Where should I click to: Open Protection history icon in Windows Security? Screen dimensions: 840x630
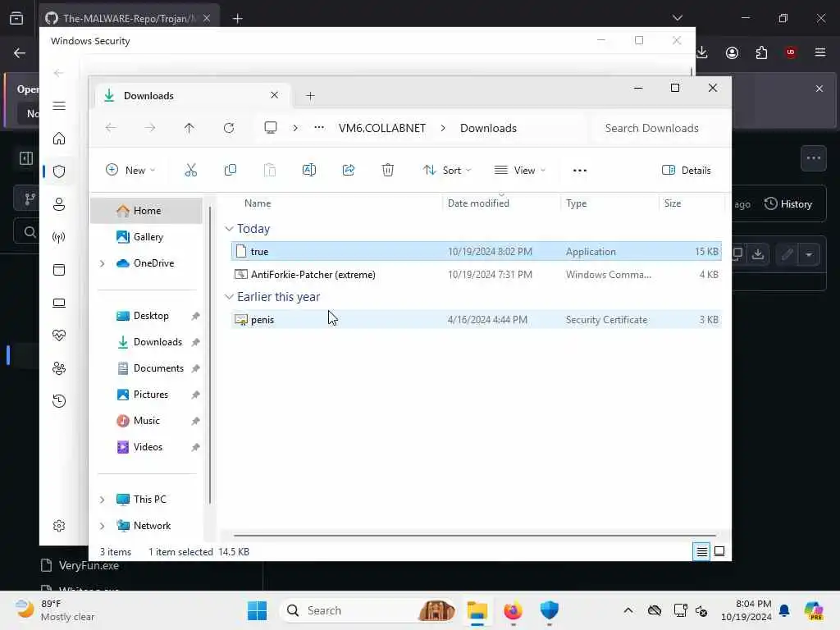coord(59,400)
